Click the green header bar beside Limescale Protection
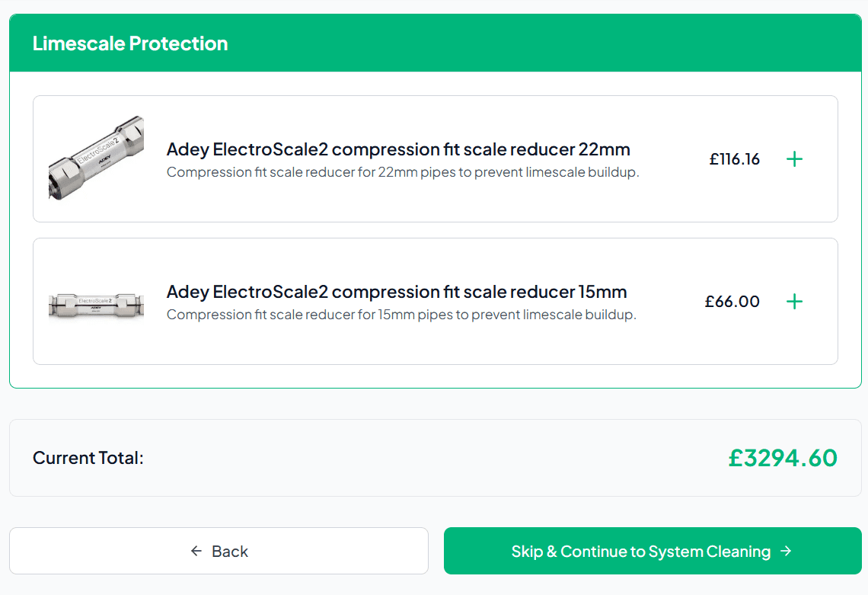 point(533,43)
